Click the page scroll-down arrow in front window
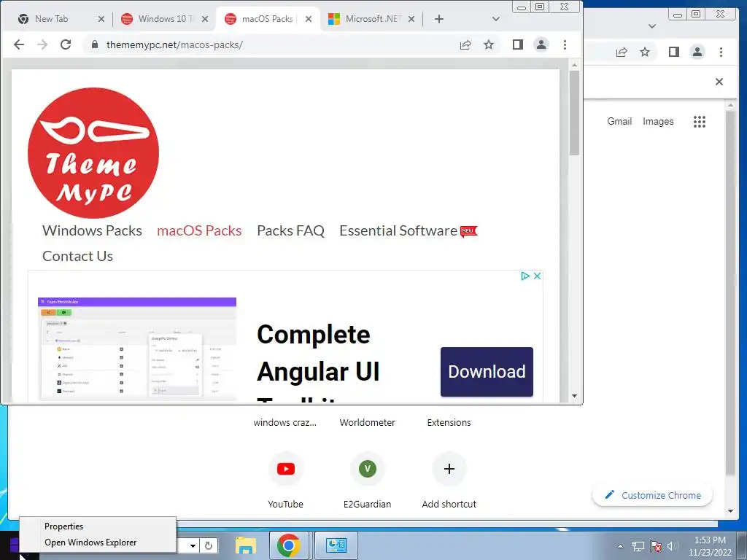The height and width of the screenshot is (560, 747). point(575,396)
